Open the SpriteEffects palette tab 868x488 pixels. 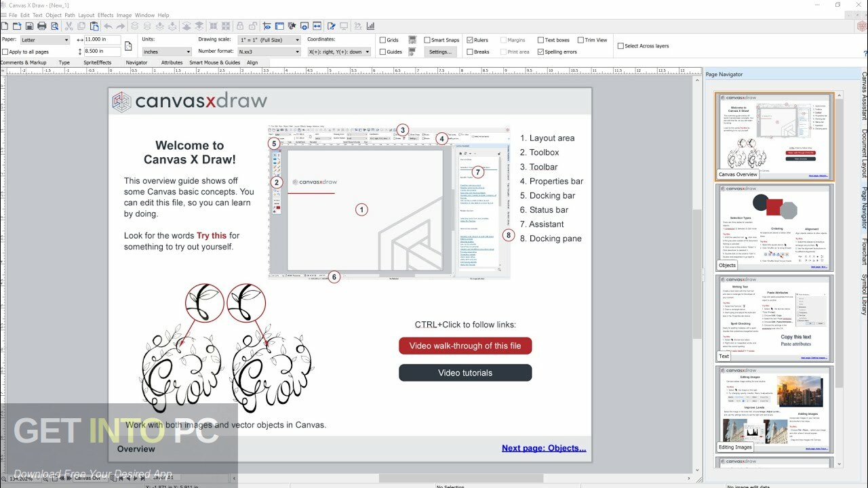97,62
